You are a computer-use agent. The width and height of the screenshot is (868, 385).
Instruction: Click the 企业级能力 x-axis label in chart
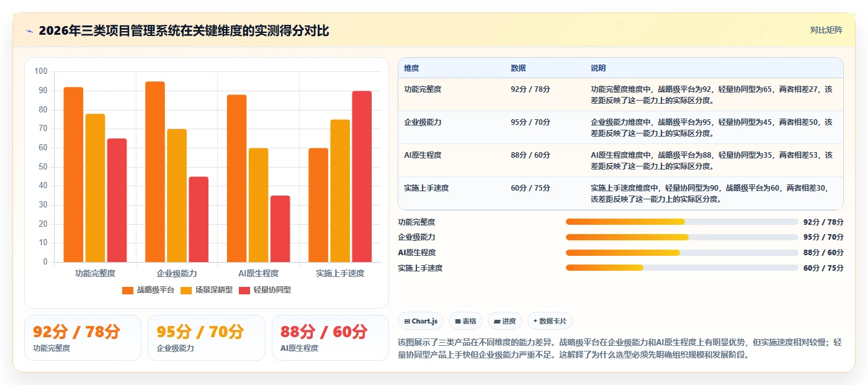click(177, 273)
